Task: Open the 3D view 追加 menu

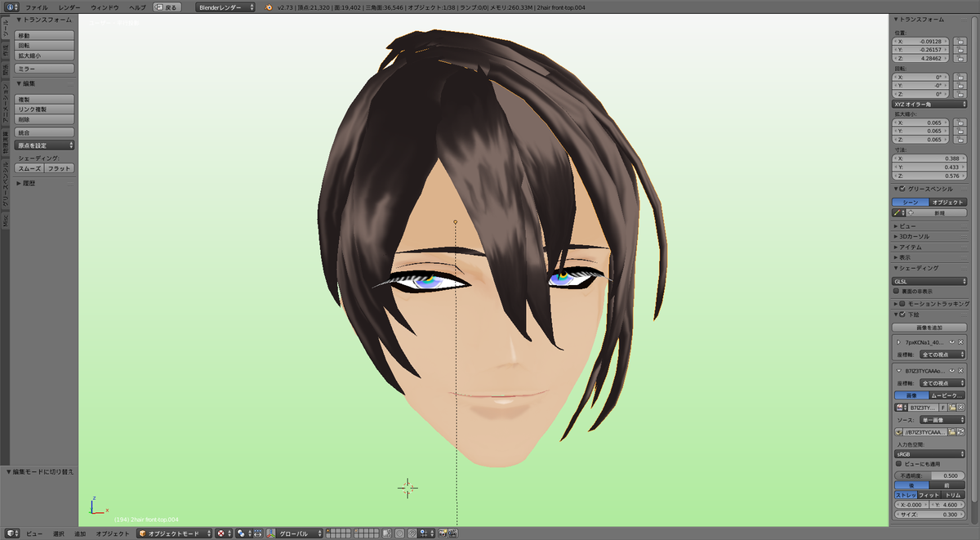Action: pos(80,533)
